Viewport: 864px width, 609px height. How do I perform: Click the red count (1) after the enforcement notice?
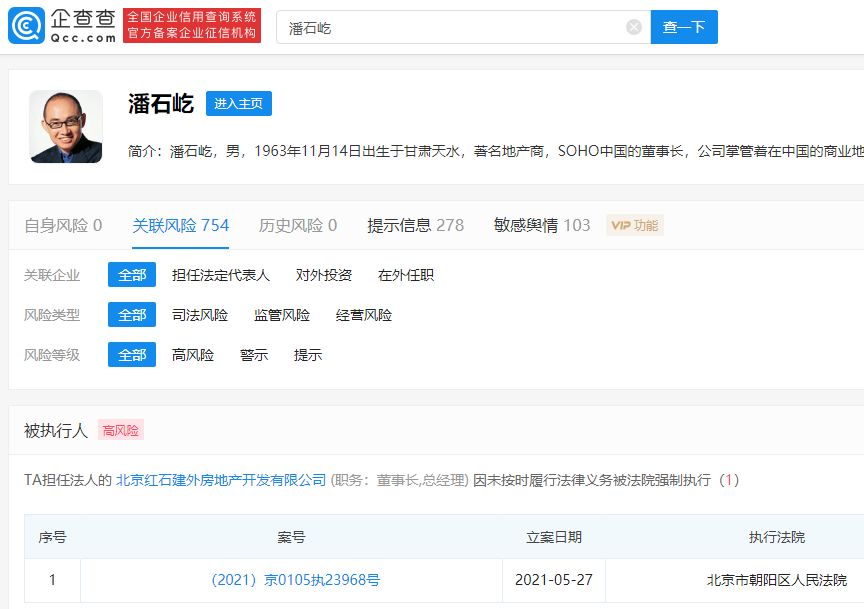(x=728, y=480)
